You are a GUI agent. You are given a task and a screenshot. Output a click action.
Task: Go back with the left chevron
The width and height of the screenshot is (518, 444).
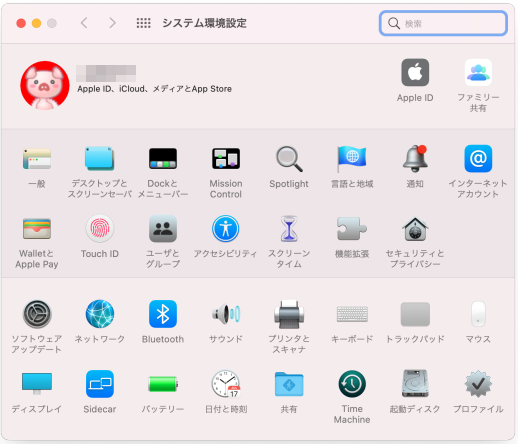click(84, 23)
